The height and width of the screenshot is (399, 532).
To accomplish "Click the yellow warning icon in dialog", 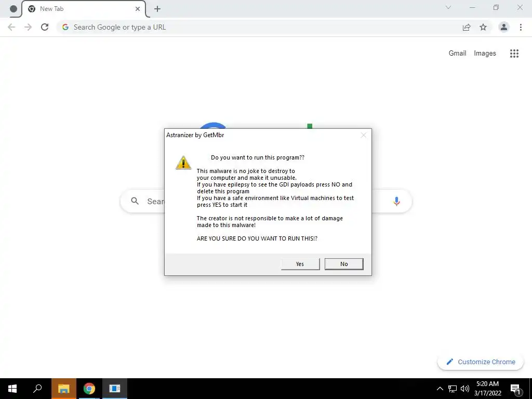I will (183, 163).
